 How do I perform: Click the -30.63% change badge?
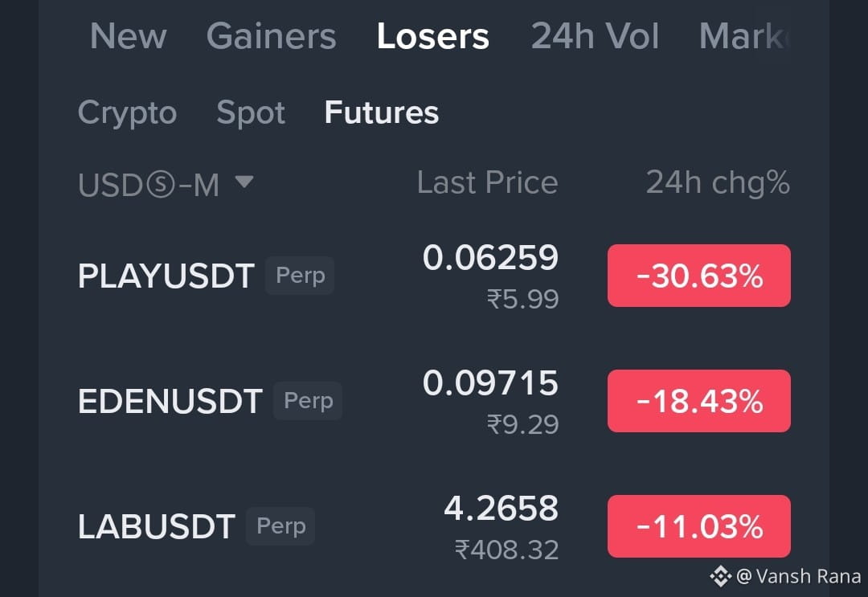[699, 276]
